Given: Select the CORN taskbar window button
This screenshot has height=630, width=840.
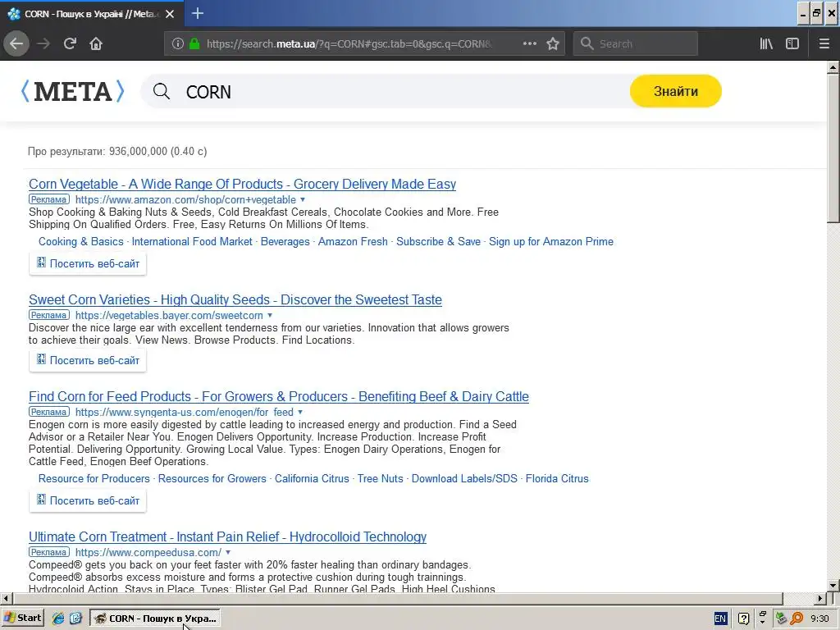Looking at the screenshot, I should coord(155,619).
